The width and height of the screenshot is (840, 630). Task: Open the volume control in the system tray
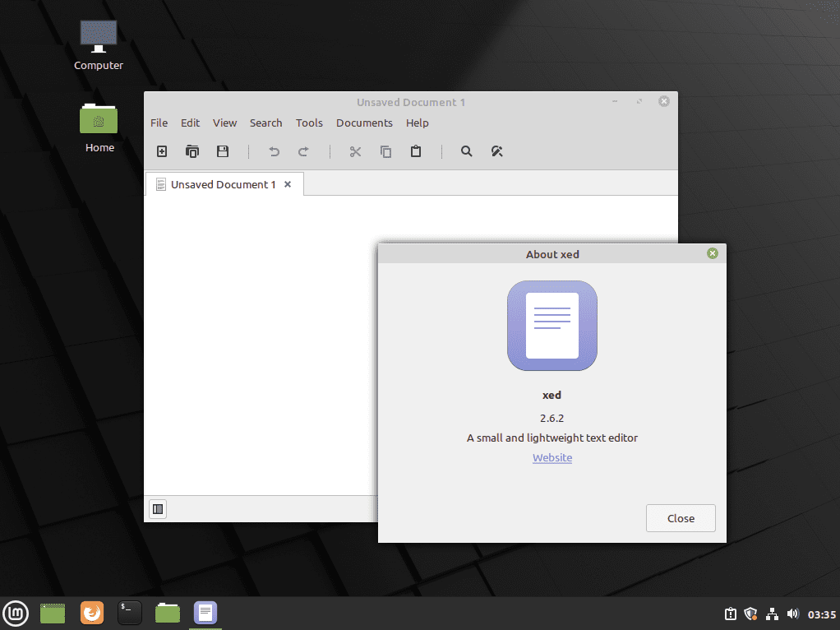click(793, 614)
